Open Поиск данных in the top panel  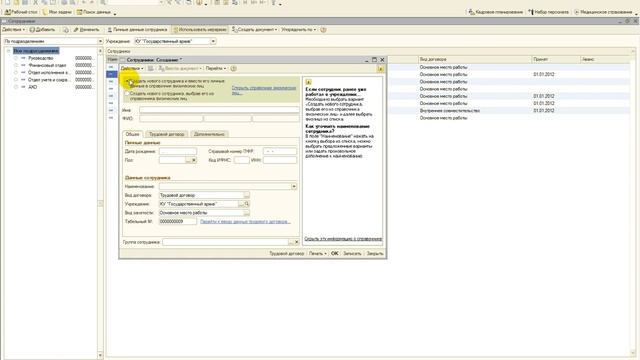(93, 12)
